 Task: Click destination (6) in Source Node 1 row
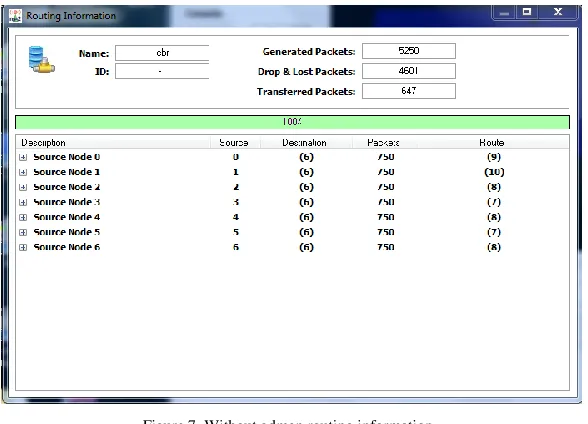click(306, 172)
